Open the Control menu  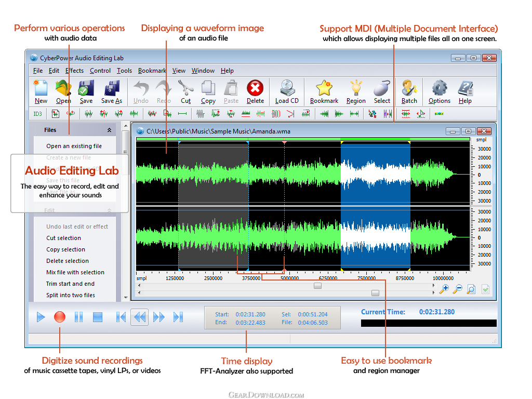point(100,71)
